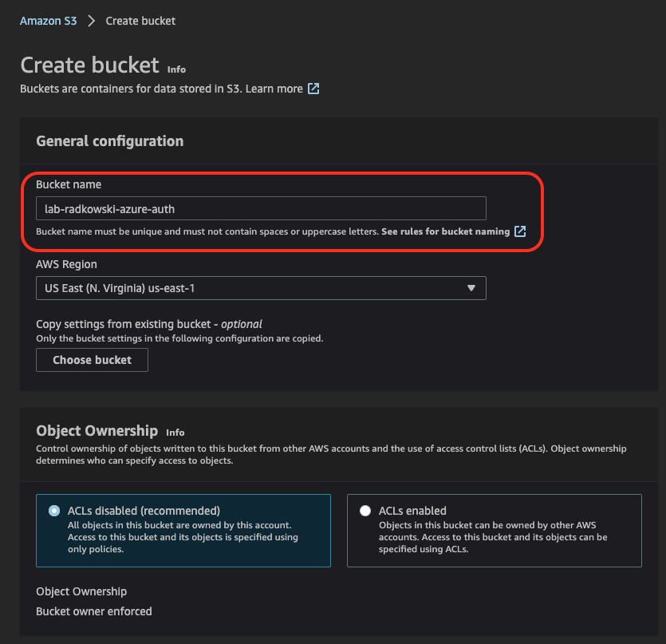Open the Amazon S3 breadcrumb link
Screen dimensions: 666x644
(48, 21)
